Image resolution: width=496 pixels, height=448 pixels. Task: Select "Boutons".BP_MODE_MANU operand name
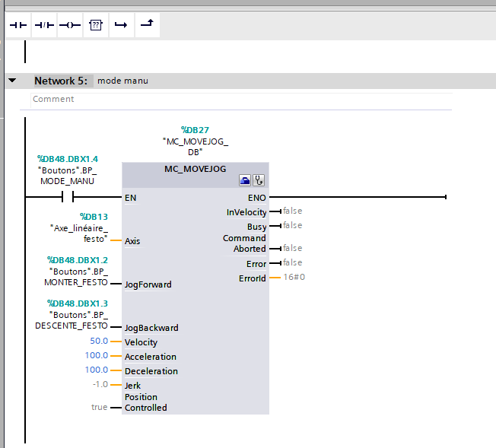68,176
